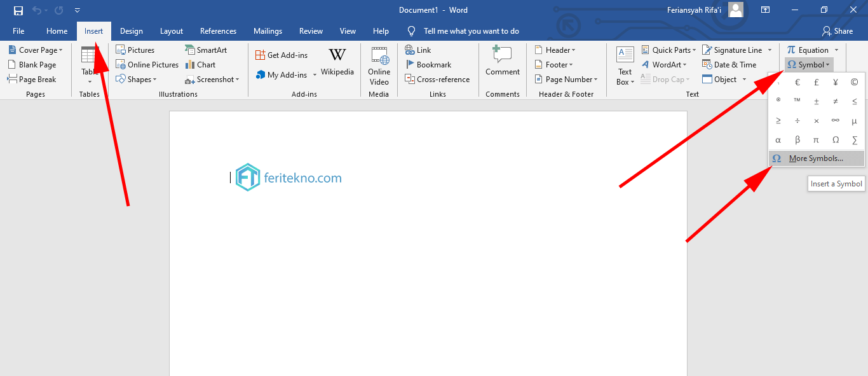Open the Wikipedia add-in

pos(337,62)
